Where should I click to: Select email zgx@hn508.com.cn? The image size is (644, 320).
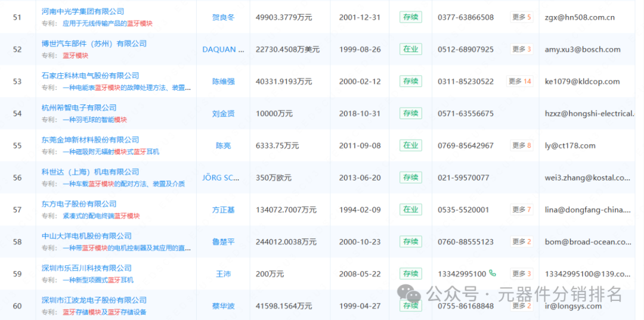(580, 17)
